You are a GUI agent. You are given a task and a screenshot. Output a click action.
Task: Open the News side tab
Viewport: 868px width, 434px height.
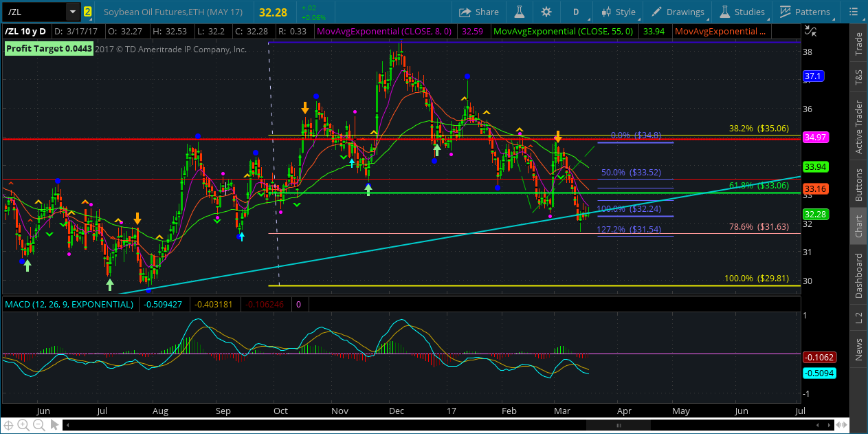(858, 349)
